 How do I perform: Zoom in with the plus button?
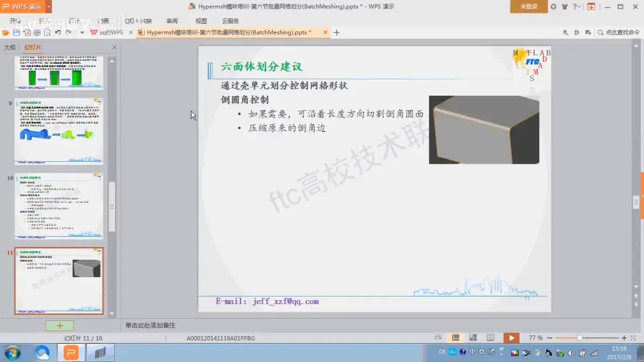pyautogui.click(x=625, y=338)
